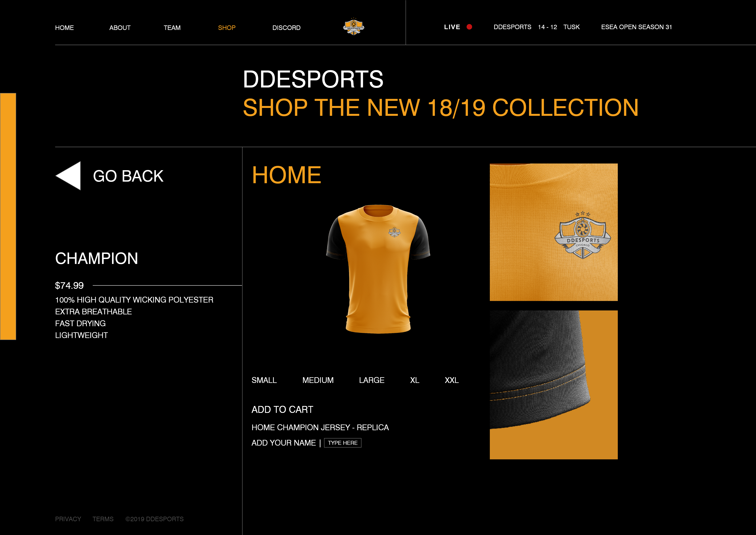The height and width of the screenshot is (535, 756).
Task: Click the red LIVE indicator dot
Action: 469,27
